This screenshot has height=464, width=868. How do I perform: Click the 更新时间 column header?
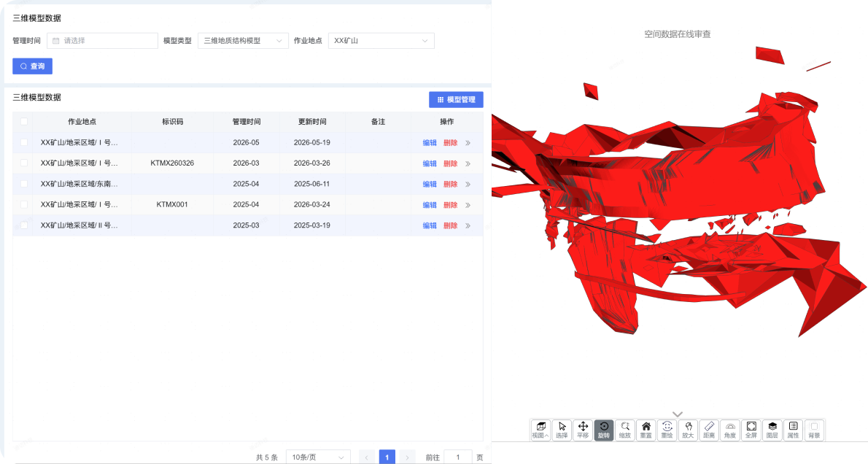click(312, 122)
